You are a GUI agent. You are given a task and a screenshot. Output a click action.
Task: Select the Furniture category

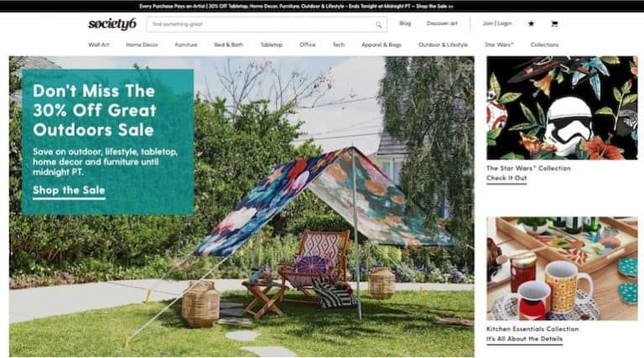(186, 44)
